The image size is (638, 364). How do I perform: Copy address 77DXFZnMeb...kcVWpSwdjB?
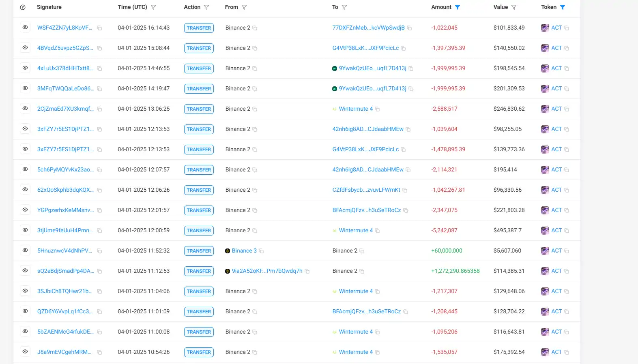(409, 28)
